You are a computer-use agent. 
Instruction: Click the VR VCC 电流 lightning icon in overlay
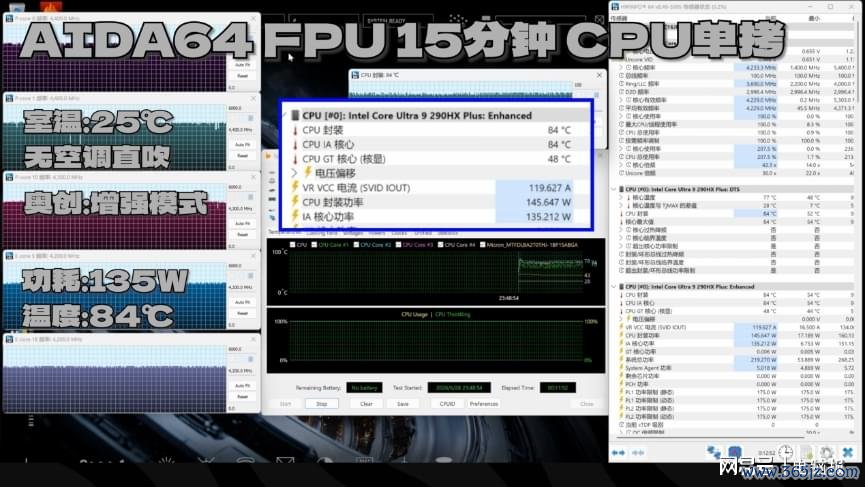tap(295, 188)
